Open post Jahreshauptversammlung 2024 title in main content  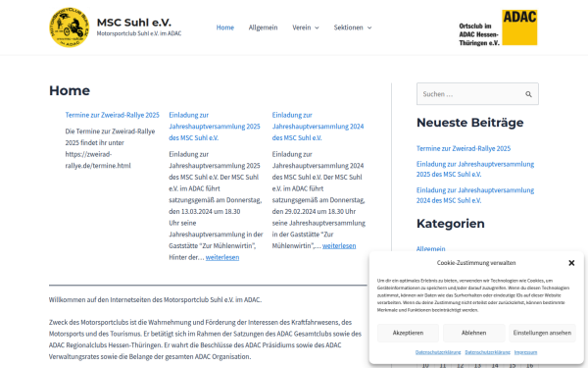pos(318,127)
